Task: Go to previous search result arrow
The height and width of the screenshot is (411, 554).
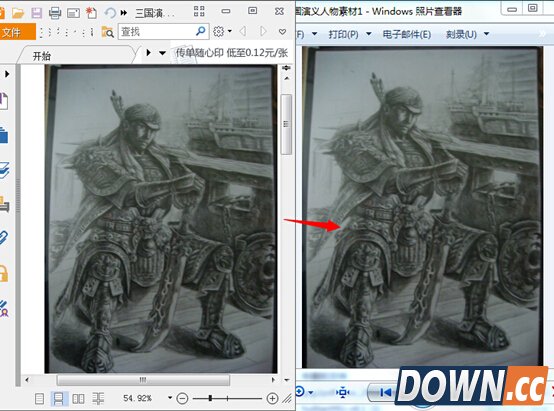Action: click(243, 31)
